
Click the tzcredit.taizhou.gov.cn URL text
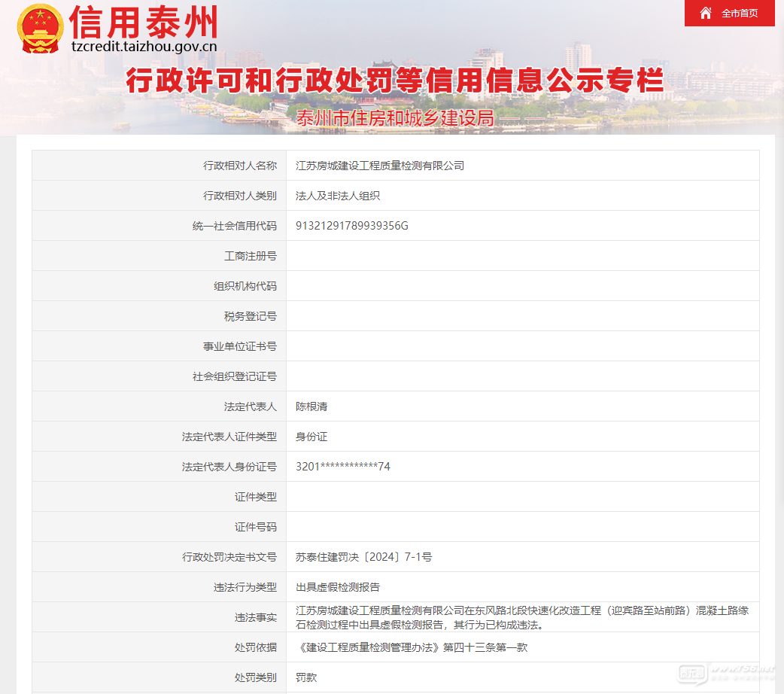144,46
